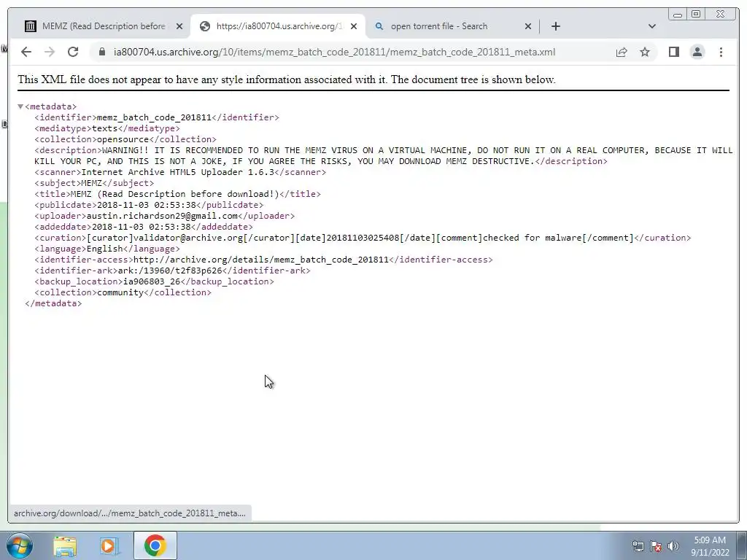Click the addeddate line value
747x560 pixels.
(x=141, y=227)
